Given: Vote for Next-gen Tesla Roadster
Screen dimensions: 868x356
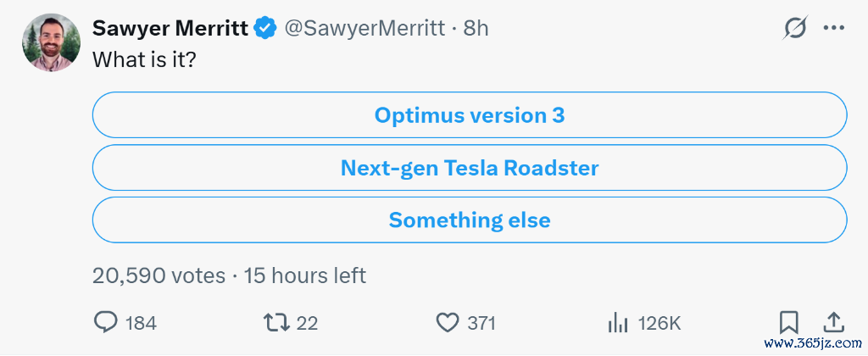Looking at the screenshot, I should [470, 168].
